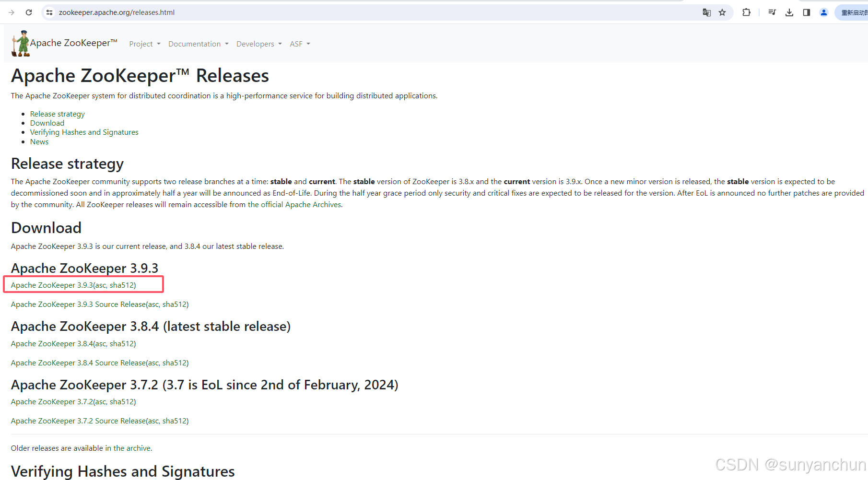Open sha512 for 3.8.4 Source Release
Viewport: 868px width, 480px height.
tap(175, 363)
